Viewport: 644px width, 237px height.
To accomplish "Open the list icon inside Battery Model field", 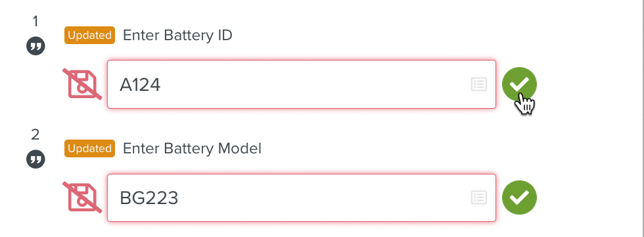I will point(479,197).
